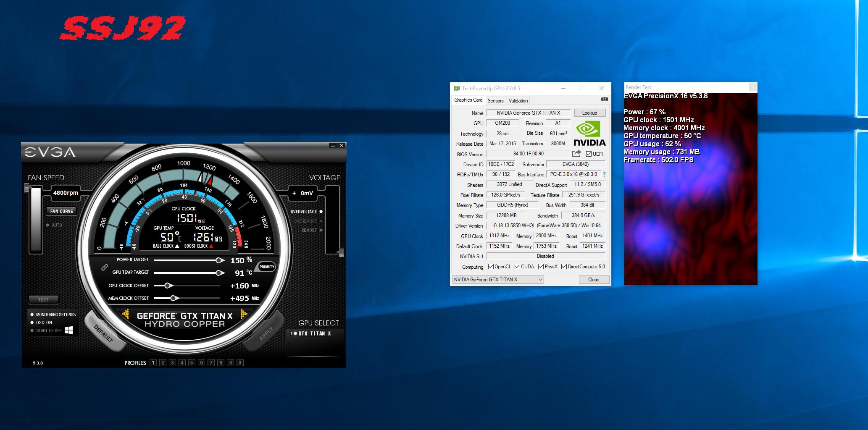Click the EVGA logo in Precision X

click(50, 152)
